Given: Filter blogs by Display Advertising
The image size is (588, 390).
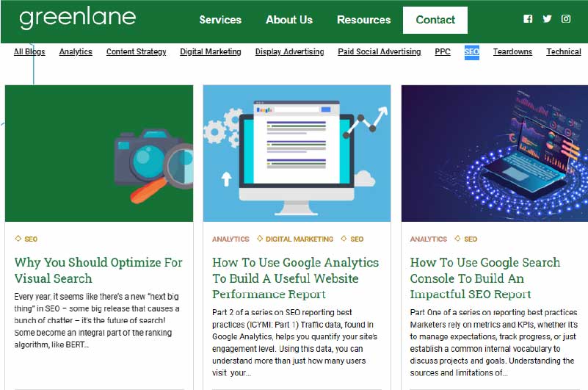Looking at the screenshot, I should pos(289,52).
